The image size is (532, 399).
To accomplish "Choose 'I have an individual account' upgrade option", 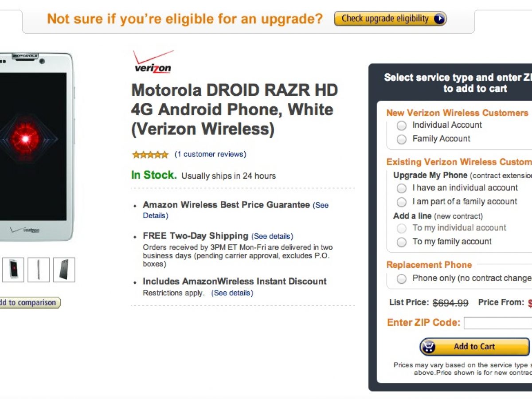I will click(x=402, y=188).
